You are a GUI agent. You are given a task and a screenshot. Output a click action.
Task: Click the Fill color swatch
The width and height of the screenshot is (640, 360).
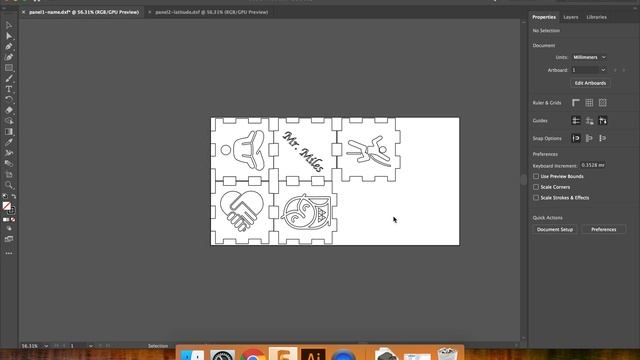7,206
